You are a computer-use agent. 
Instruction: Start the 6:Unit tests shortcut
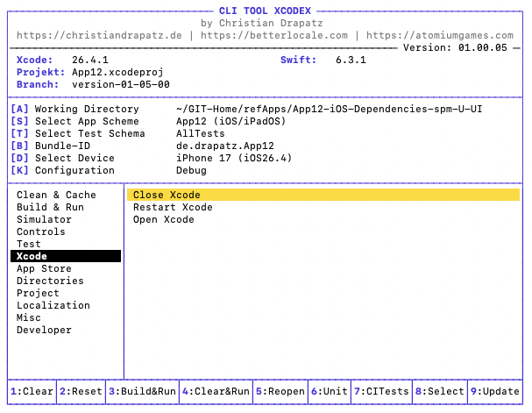(330, 391)
